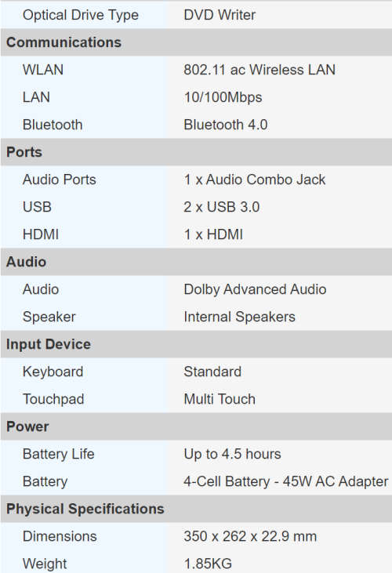The width and height of the screenshot is (392, 573).
Task: Select the Power section header
Action: (x=196, y=426)
